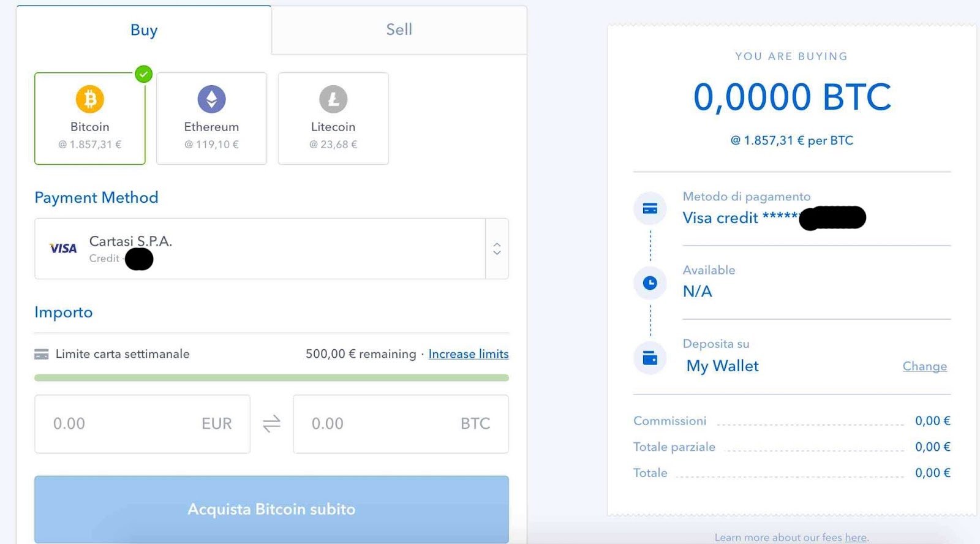Click the green checkmark badge on Bitcoin
980x544 pixels.
click(143, 74)
